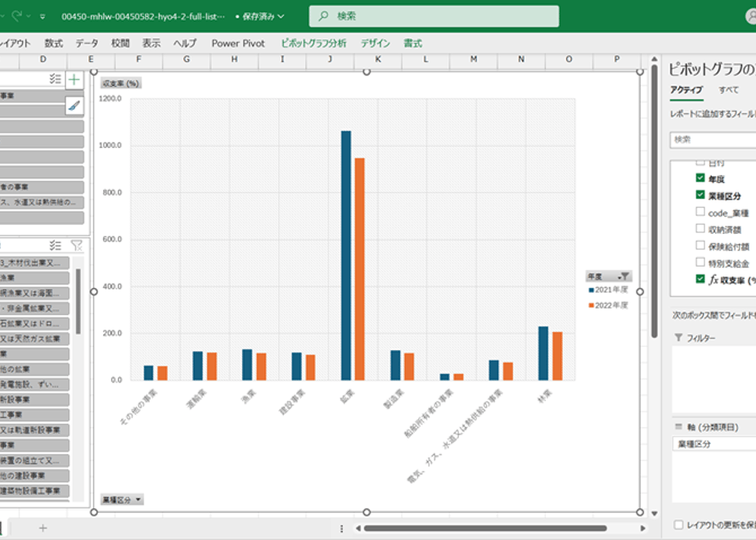Click the horizontal scroll right arrow

click(x=643, y=529)
